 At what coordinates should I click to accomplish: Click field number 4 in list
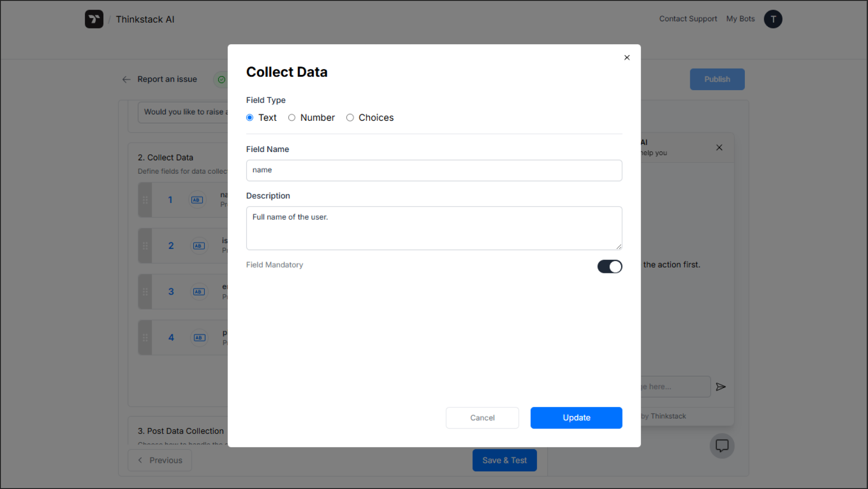[171, 337]
